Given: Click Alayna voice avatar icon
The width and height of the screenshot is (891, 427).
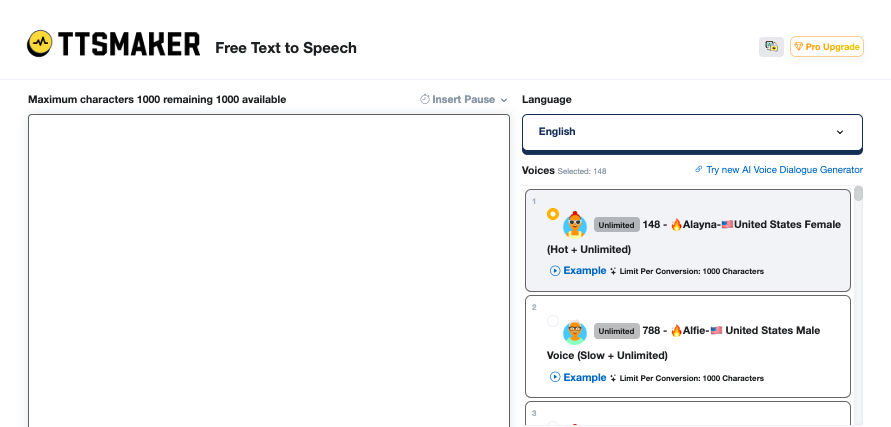Looking at the screenshot, I should pyautogui.click(x=575, y=224).
